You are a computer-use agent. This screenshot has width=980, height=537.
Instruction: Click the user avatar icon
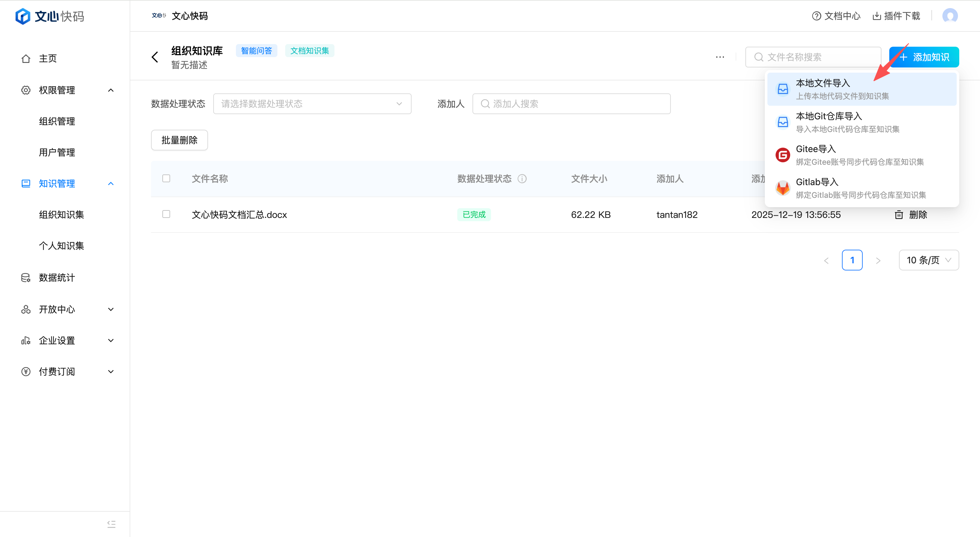pos(950,16)
